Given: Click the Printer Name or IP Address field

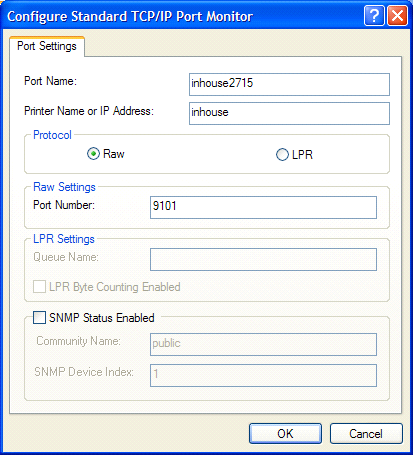Looking at the screenshot, I should [x=289, y=113].
